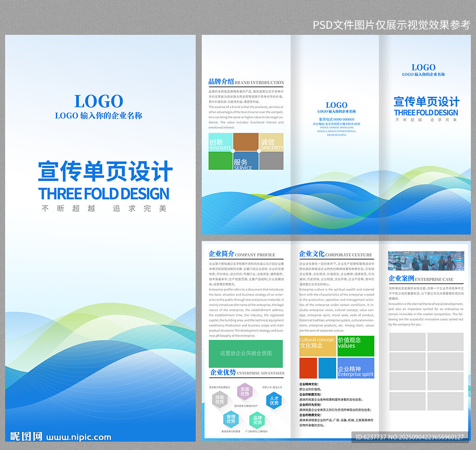Click 宣传单页设计 title on the tri-fold front panel
476x450 pixels.
(x=426, y=102)
